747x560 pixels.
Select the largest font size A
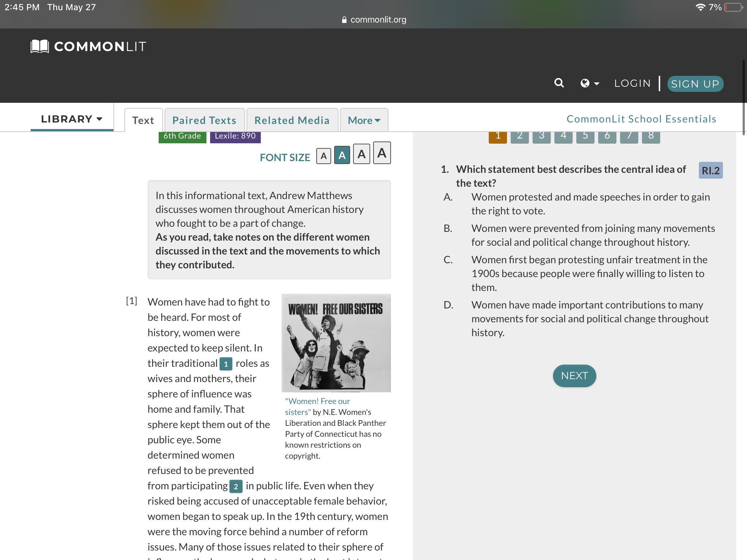point(382,153)
